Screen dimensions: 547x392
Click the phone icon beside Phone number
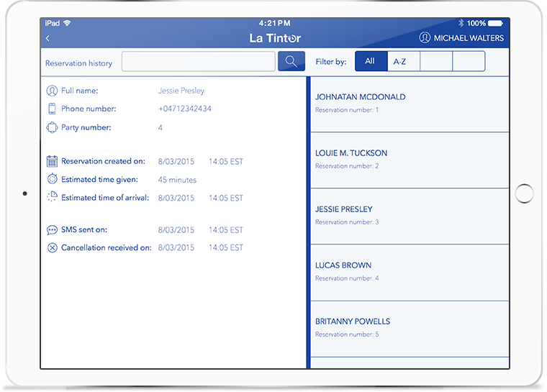[52, 109]
